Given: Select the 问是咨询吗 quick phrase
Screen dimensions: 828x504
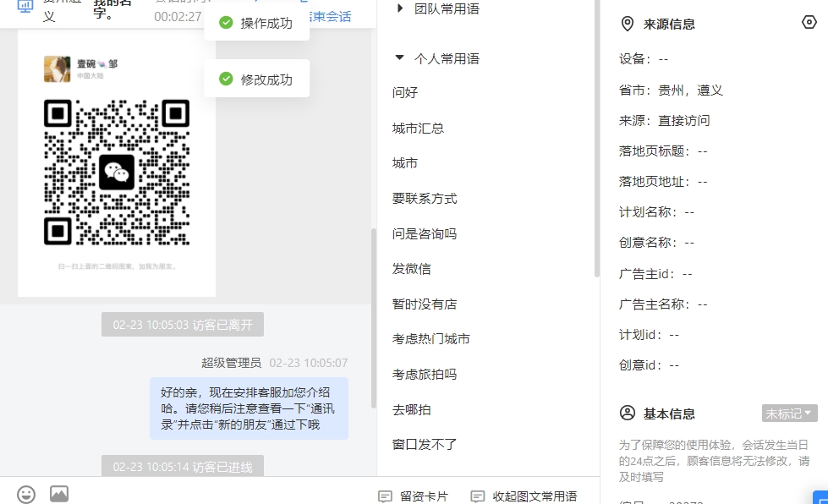Looking at the screenshot, I should tap(425, 233).
